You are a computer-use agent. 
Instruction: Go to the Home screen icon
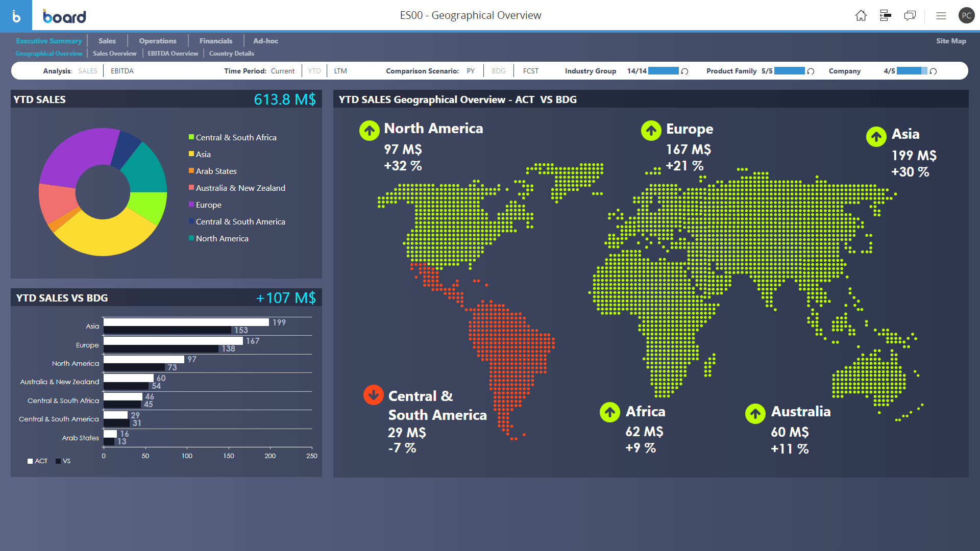tap(861, 16)
